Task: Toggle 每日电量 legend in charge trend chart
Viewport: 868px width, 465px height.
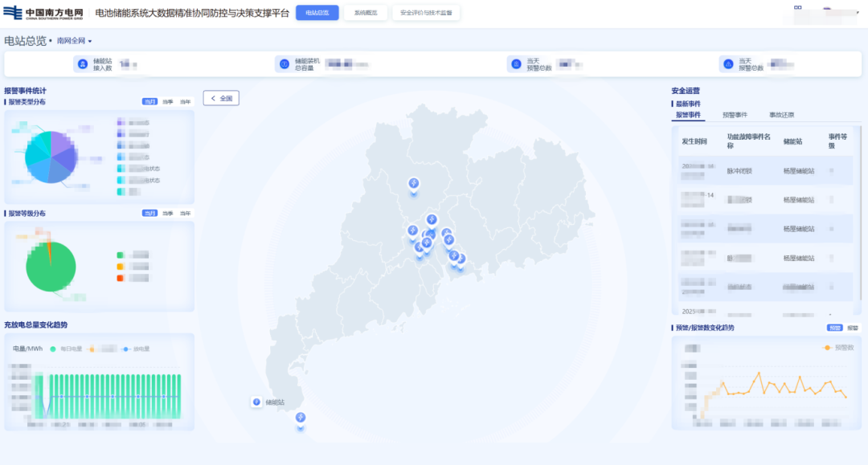Action: tap(52, 349)
